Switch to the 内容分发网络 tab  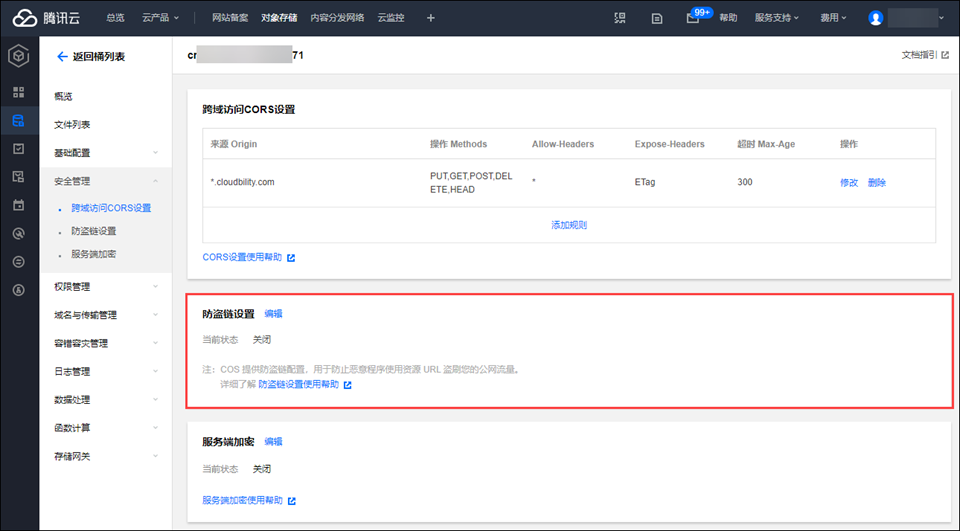point(337,18)
